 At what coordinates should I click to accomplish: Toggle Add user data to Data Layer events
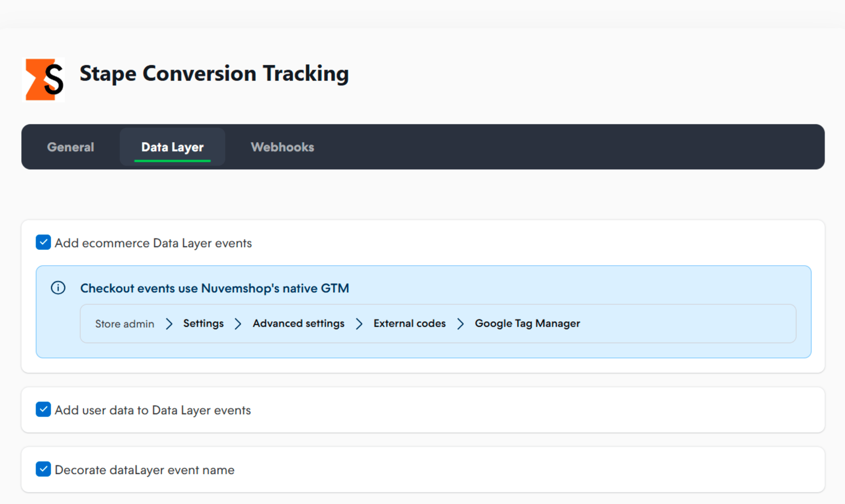(43, 409)
